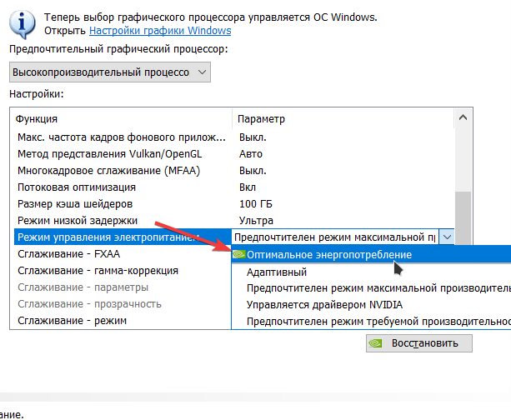Select Предпочтителен режим максимальной производительности option
This screenshot has width=511, height=420.
[x=377, y=288]
